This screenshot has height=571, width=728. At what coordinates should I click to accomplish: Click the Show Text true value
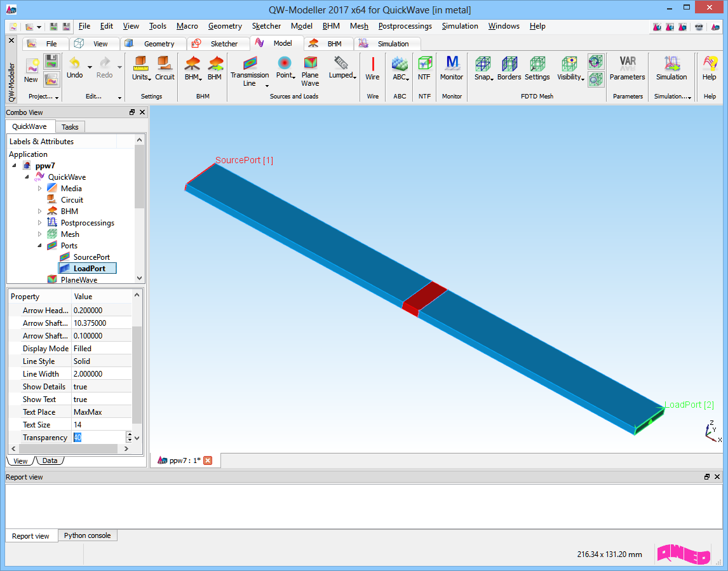pos(102,400)
